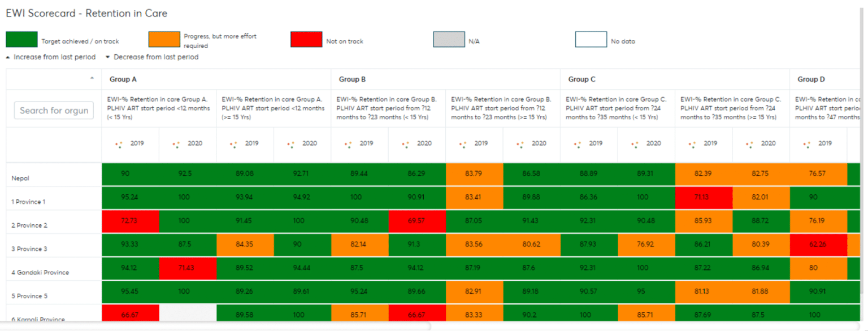Viewport: 868px width, 331px height.
Task: Click the dotted legend icon beside Group A 2020 header
Action: pyautogui.click(x=176, y=145)
